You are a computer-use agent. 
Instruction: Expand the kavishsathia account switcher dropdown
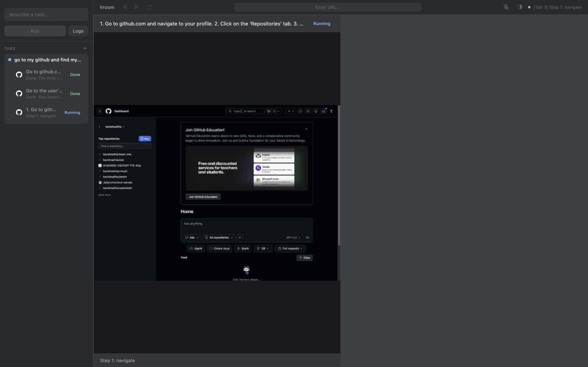[x=114, y=127]
